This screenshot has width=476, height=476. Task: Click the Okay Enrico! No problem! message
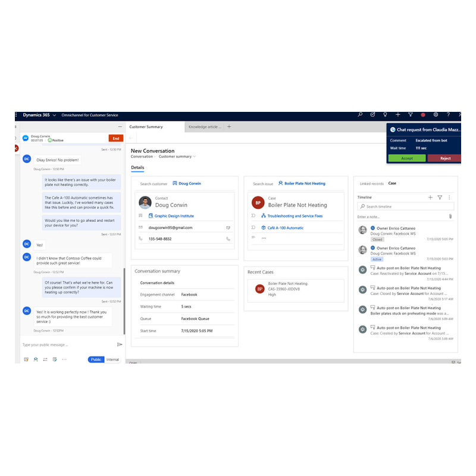click(x=57, y=160)
